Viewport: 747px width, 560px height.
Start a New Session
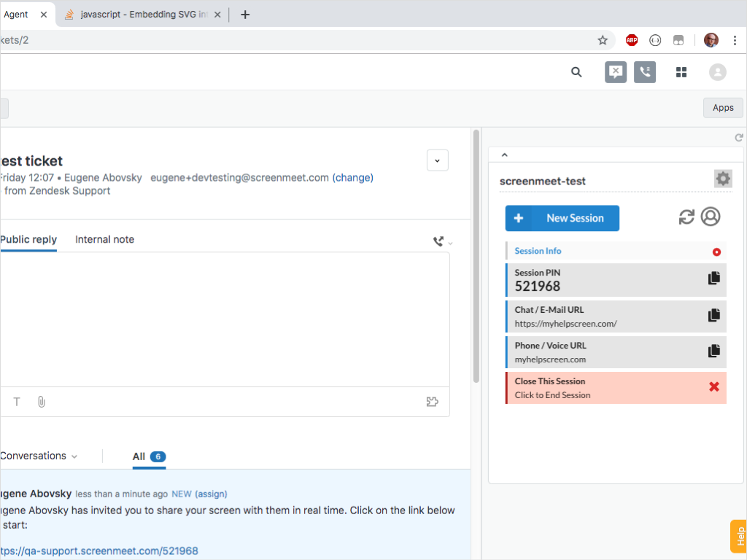point(562,218)
